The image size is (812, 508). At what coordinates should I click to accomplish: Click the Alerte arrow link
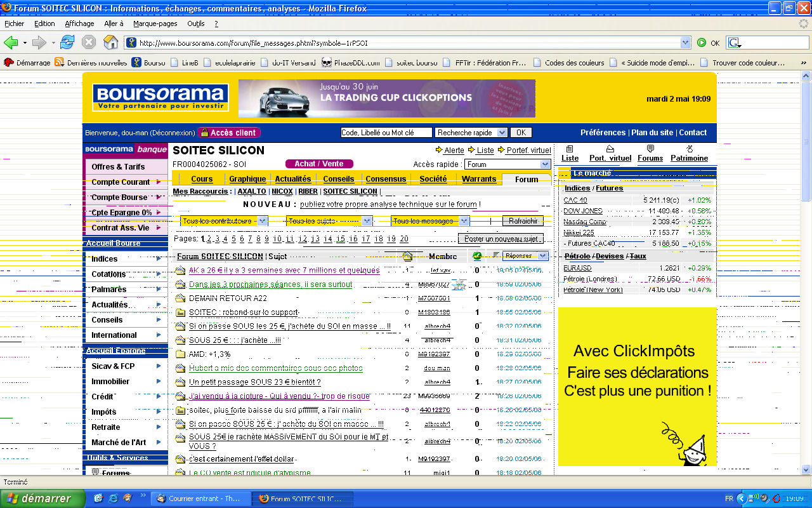pos(450,150)
